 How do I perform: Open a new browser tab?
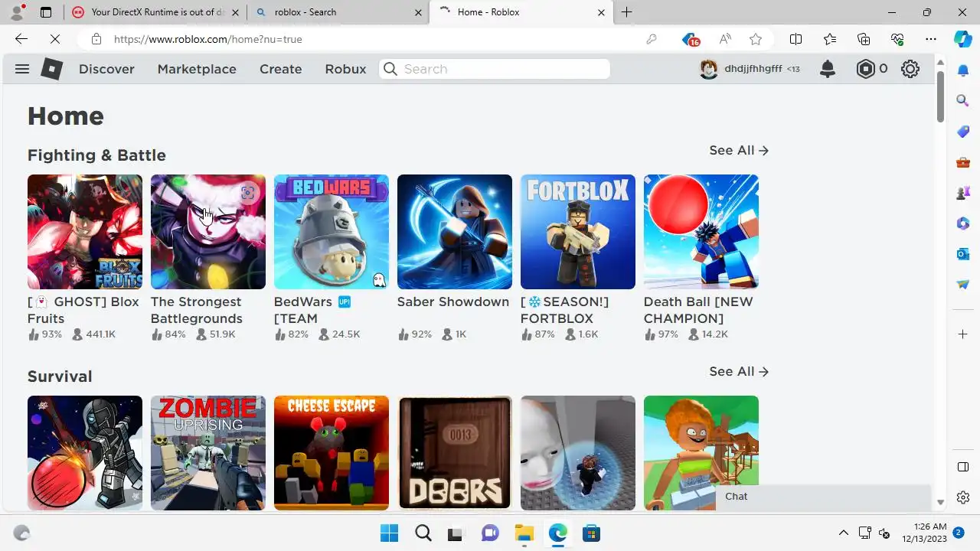pos(627,12)
